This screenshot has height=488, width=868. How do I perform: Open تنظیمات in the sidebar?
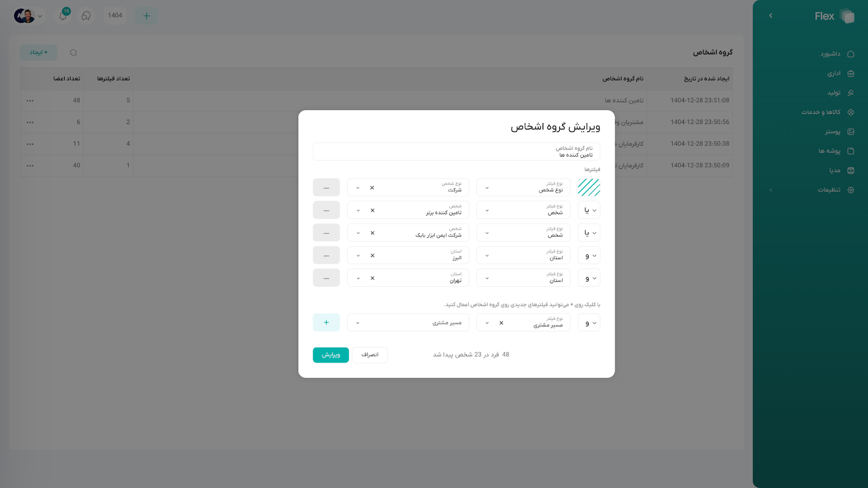(835, 190)
